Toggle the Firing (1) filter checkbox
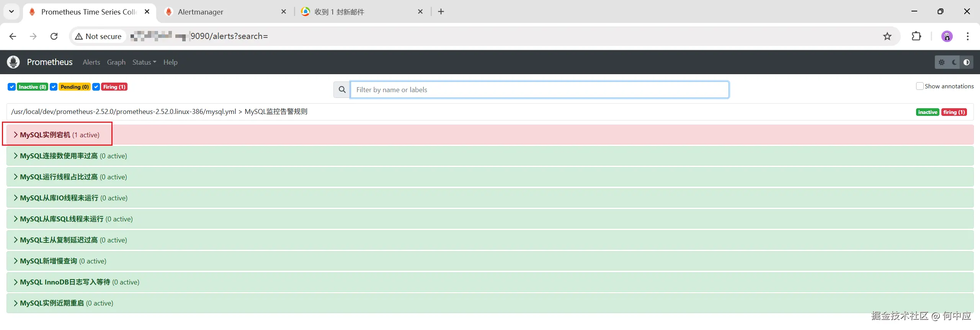Screen dimensions: 980x330 pyautogui.click(x=96, y=87)
